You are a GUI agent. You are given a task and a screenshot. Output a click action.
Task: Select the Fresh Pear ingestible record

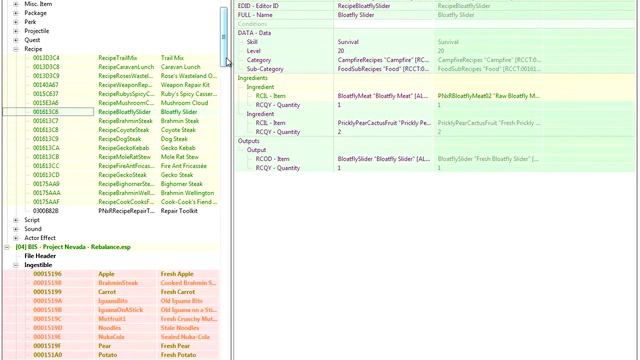click(111, 346)
